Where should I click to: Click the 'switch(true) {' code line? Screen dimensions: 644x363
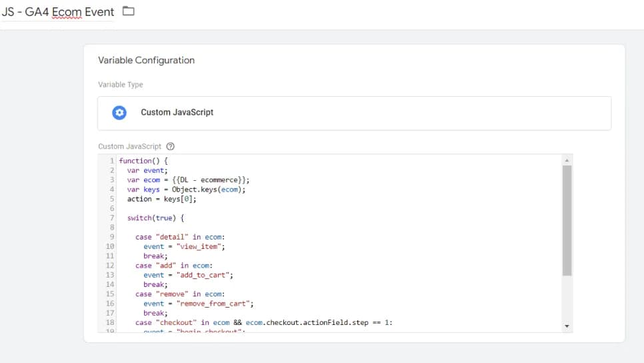click(x=155, y=218)
